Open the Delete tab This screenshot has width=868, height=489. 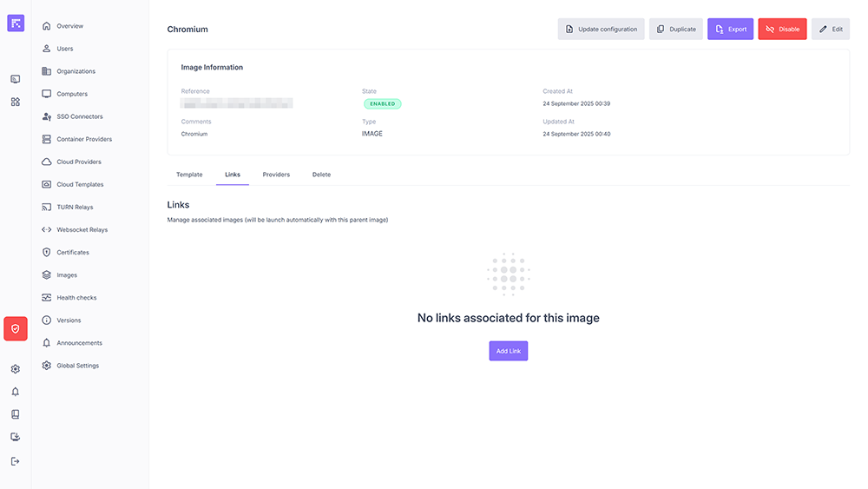click(321, 175)
